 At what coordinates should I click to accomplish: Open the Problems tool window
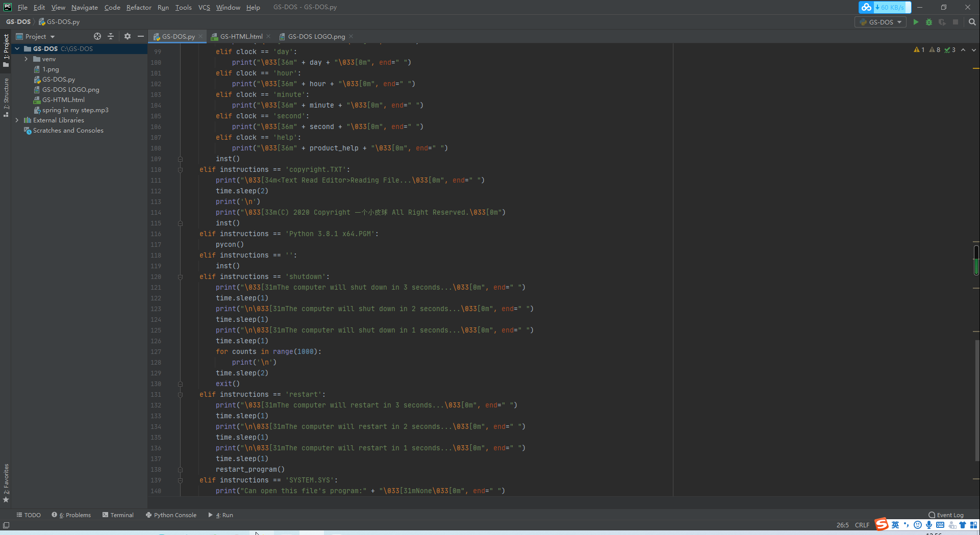pos(71,515)
